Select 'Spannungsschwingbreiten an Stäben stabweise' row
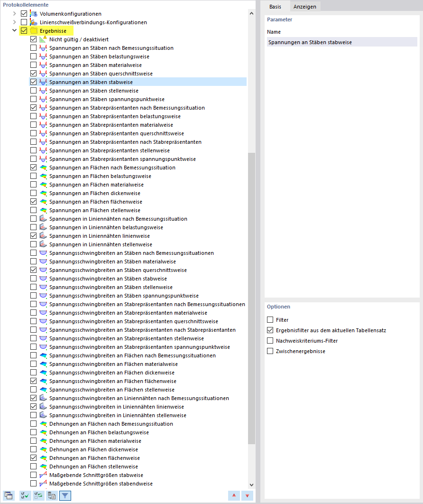This screenshot has width=423, height=504. pyautogui.click(x=108, y=279)
